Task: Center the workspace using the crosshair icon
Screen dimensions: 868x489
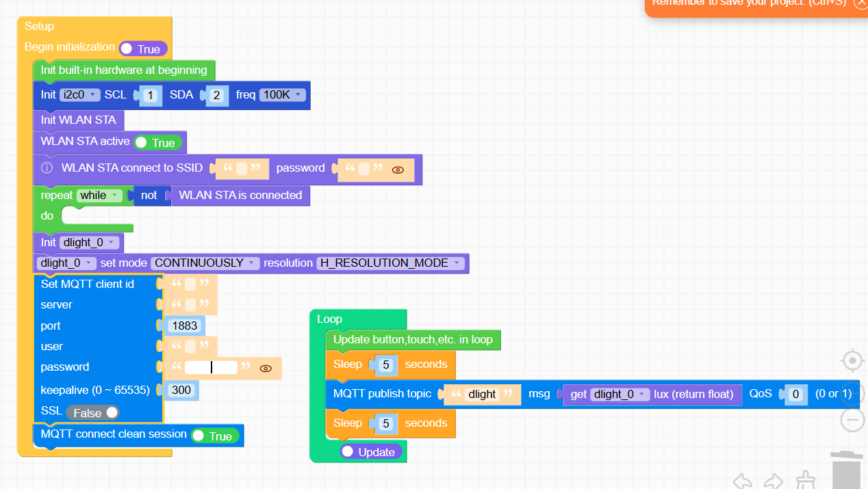Action: [x=852, y=360]
